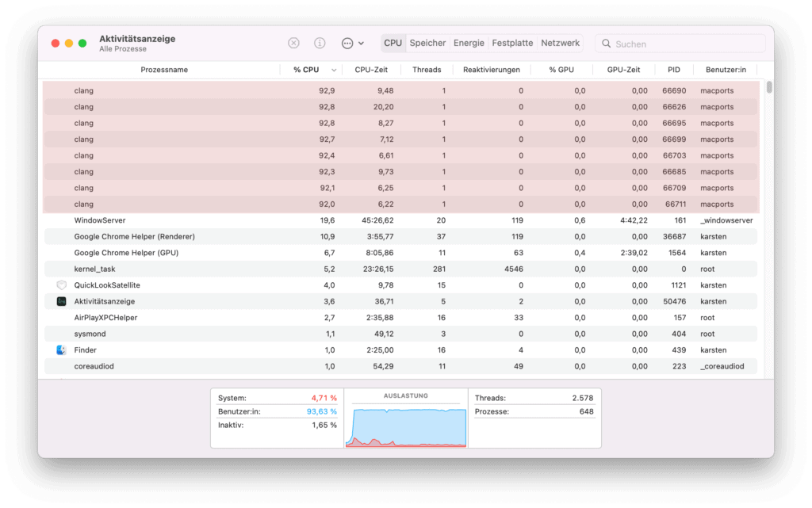Sort by the Threads column header

click(427, 69)
